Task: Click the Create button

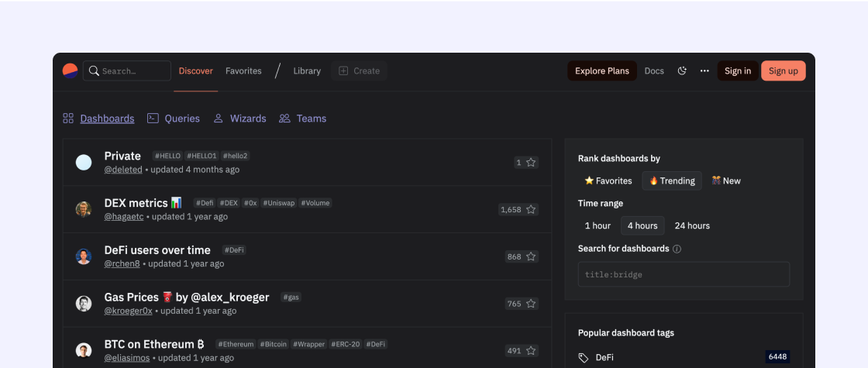Action: [x=360, y=71]
